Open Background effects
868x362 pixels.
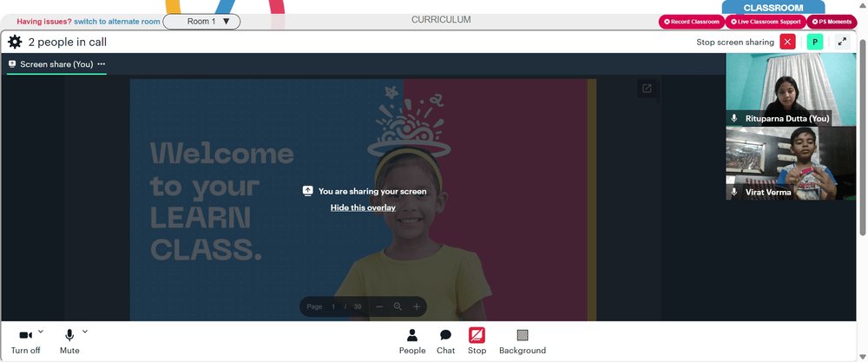point(523,341)
